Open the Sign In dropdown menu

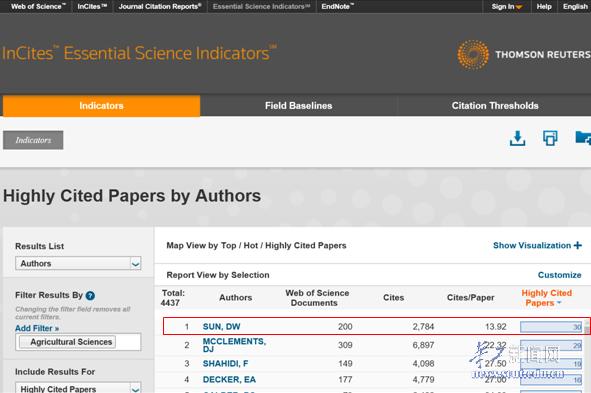coord(506,6)
